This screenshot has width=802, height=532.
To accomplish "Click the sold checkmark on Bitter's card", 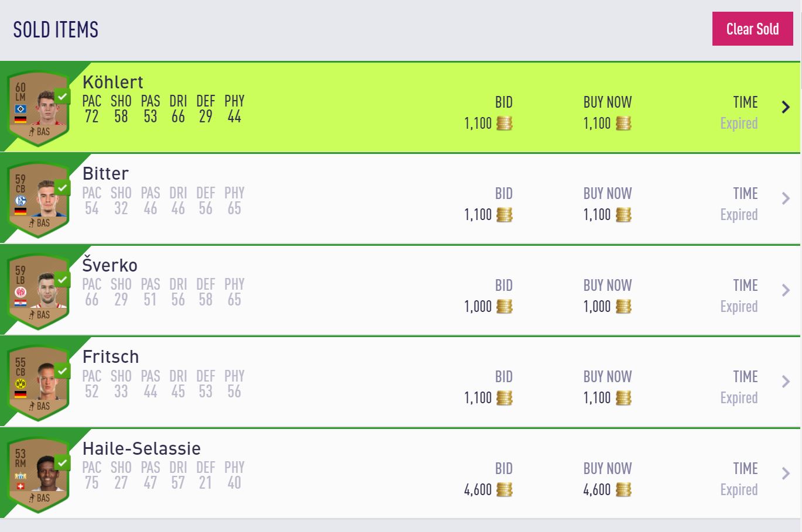I will 62,188.
